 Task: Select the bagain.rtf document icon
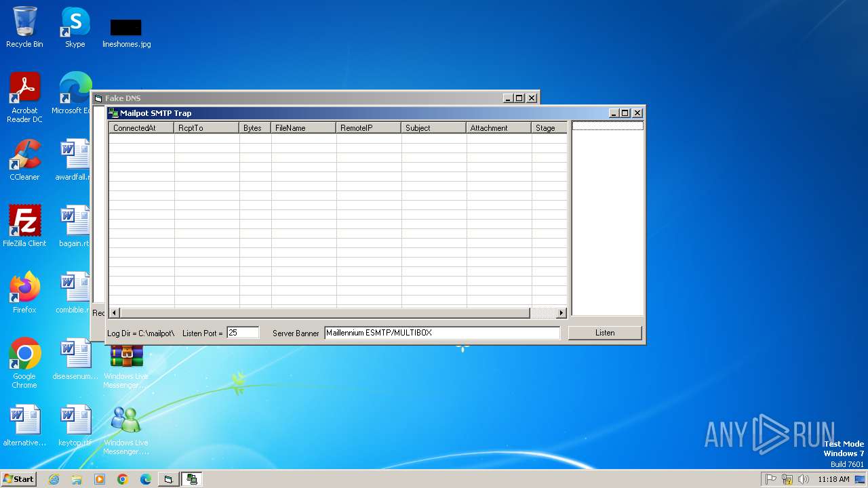click(75, 226)
